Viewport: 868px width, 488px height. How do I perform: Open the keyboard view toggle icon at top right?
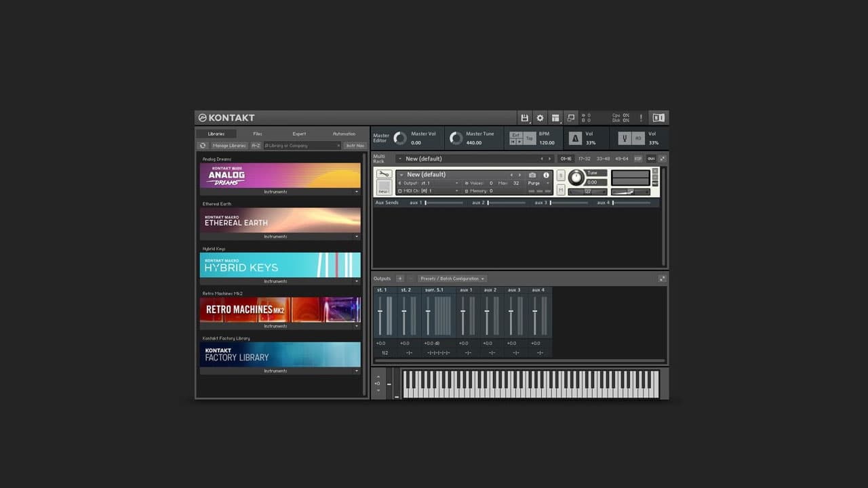point(658,117)
